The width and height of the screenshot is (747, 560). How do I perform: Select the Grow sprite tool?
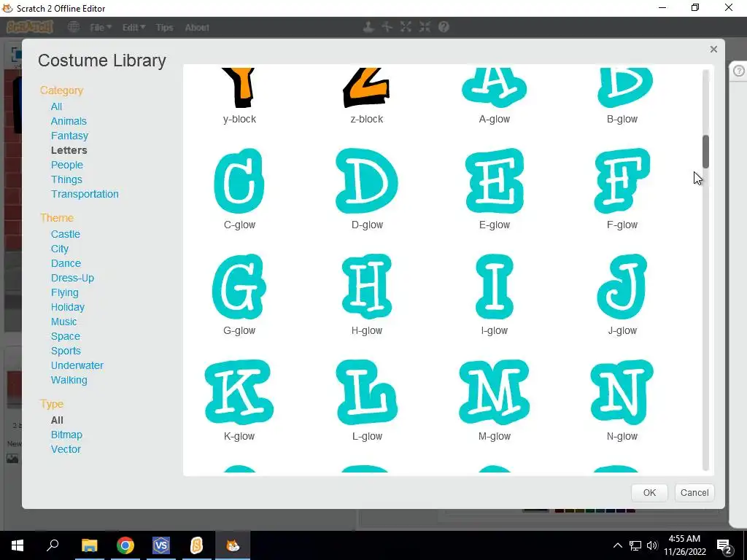[406, 27]
